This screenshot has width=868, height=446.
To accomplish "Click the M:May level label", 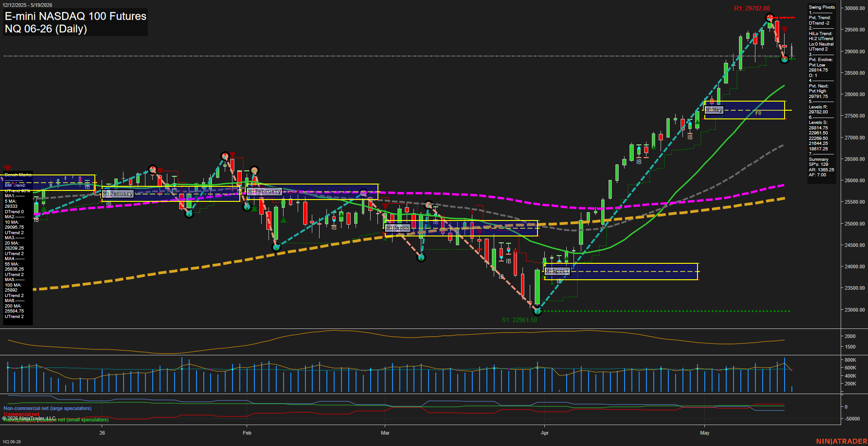I will 714,110.
